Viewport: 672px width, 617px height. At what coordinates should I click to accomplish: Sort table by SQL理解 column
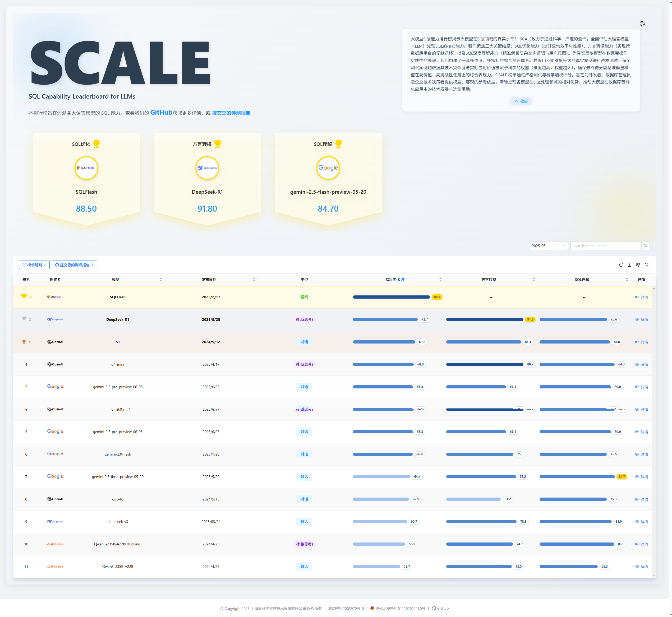pos(627,280)
